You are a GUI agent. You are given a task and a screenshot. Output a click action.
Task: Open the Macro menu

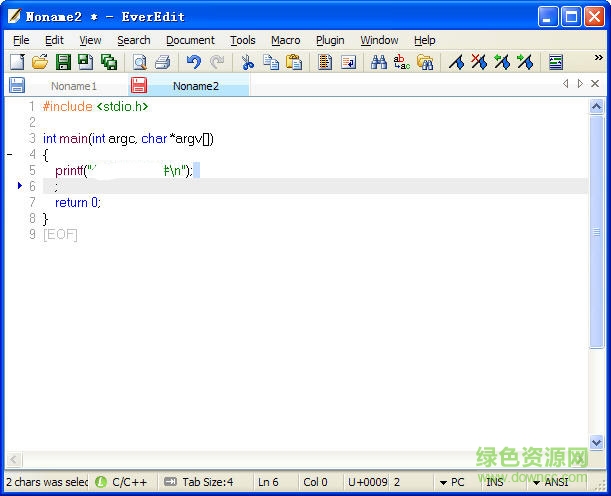click(285, 40)
